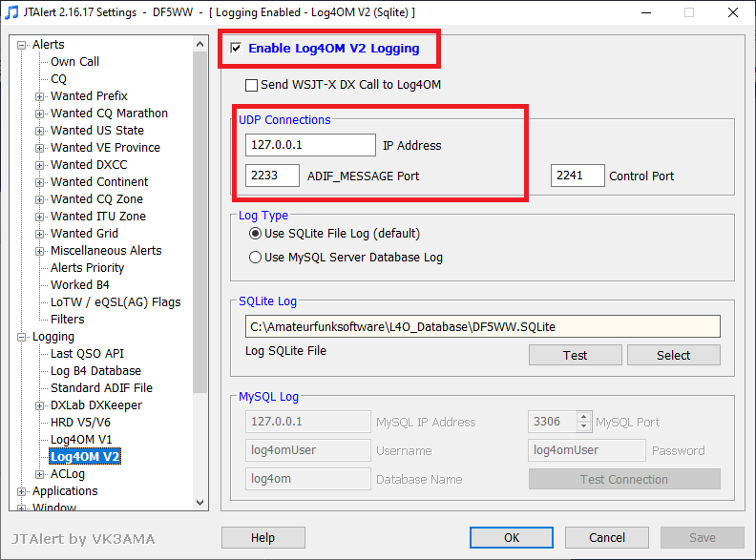Select Log4OM V2 tree item
The height and width of the screenshot is (560, 756).
point(85,457)
